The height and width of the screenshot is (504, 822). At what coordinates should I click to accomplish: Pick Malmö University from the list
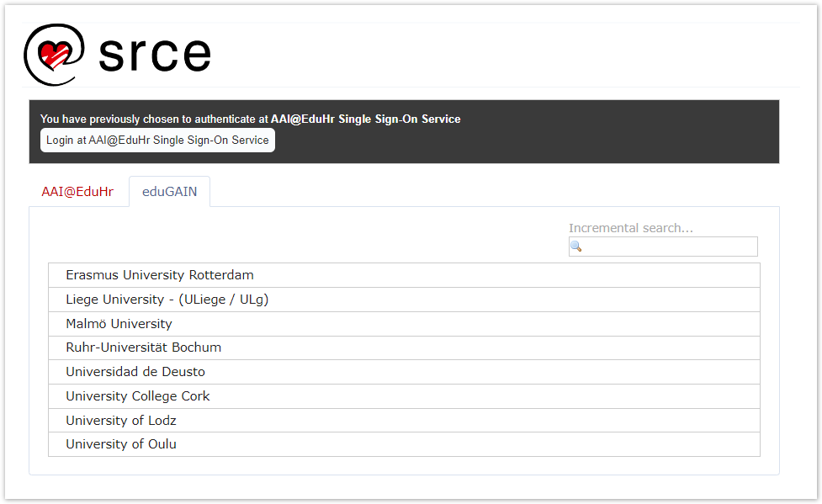tap(119, 324)
